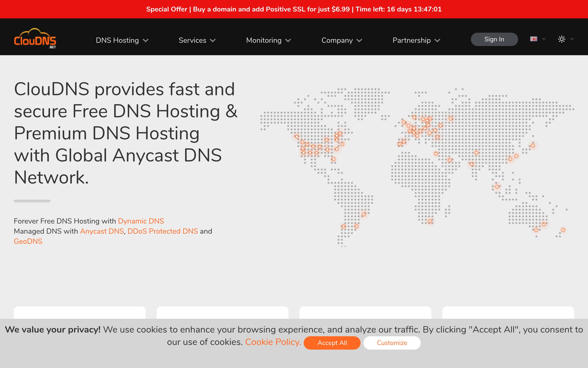Open the GeoDNS link
This screenshot has height=368, width=588.
28,241
